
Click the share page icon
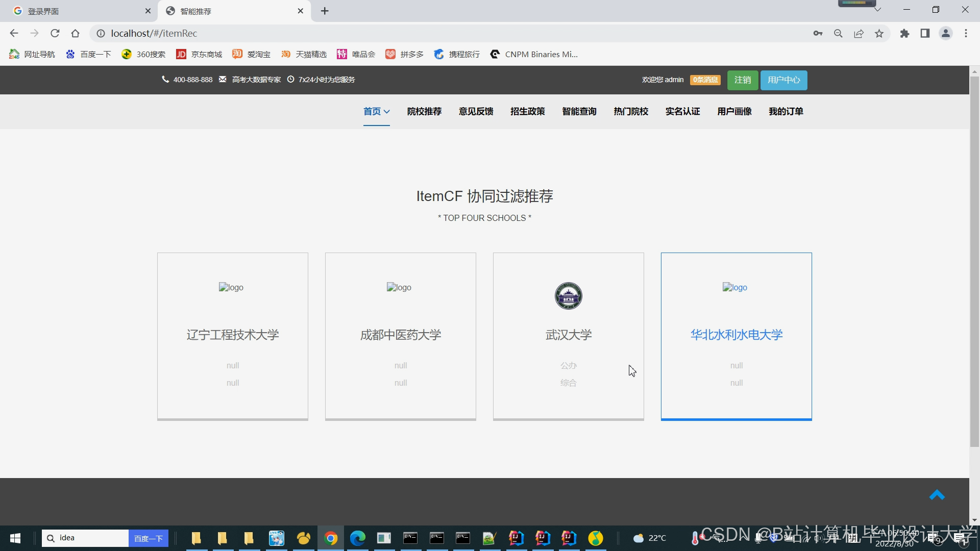[859, 33]
